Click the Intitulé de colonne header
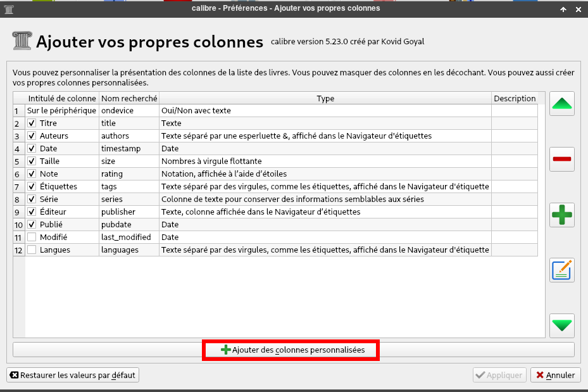 point(62,98)
